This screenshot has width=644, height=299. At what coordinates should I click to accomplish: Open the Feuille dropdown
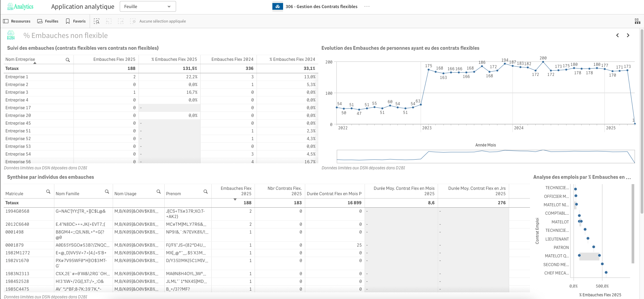148,6
